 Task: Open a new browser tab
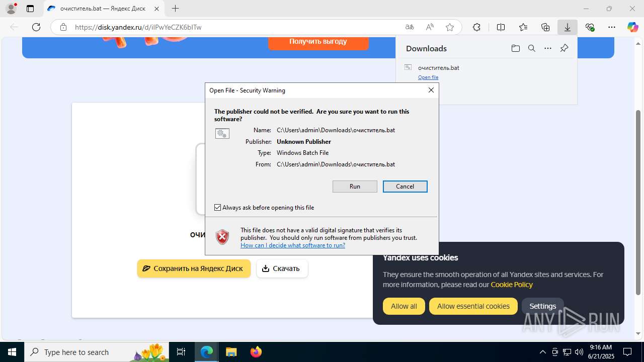coord(175,9)
